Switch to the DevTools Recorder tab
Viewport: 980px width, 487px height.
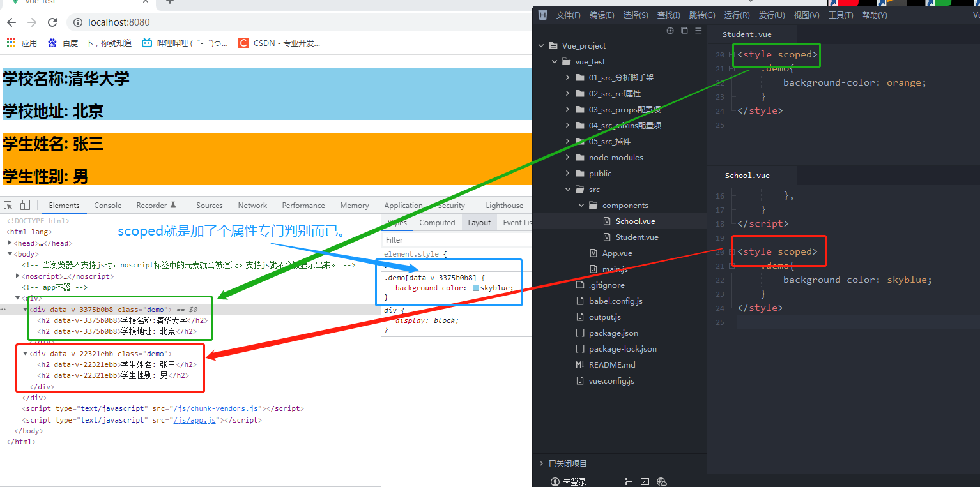[x=156, y=206]
